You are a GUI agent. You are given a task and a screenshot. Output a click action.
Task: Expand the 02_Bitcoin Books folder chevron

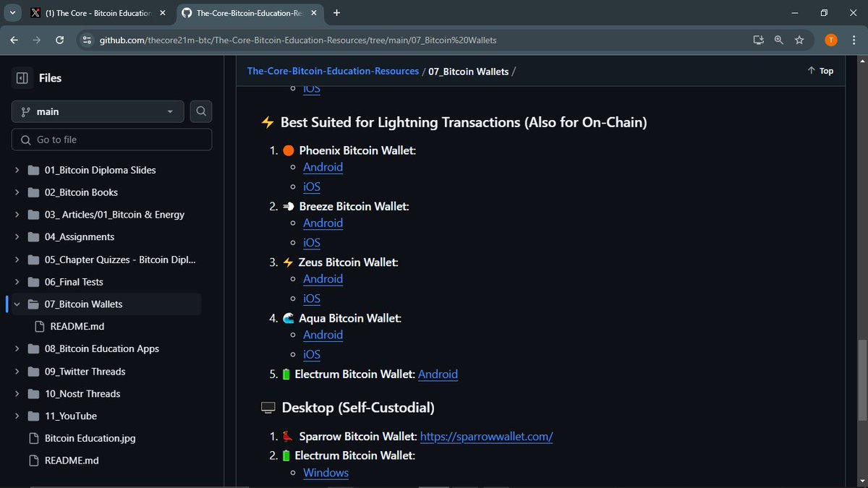click(16, 193)
